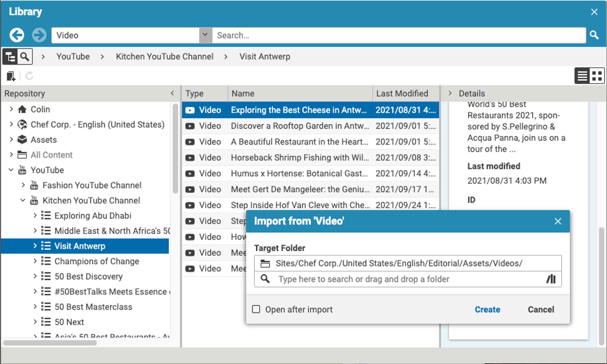
Task: Switch to thumbnail grid view
Action: [x=597, y=76]
